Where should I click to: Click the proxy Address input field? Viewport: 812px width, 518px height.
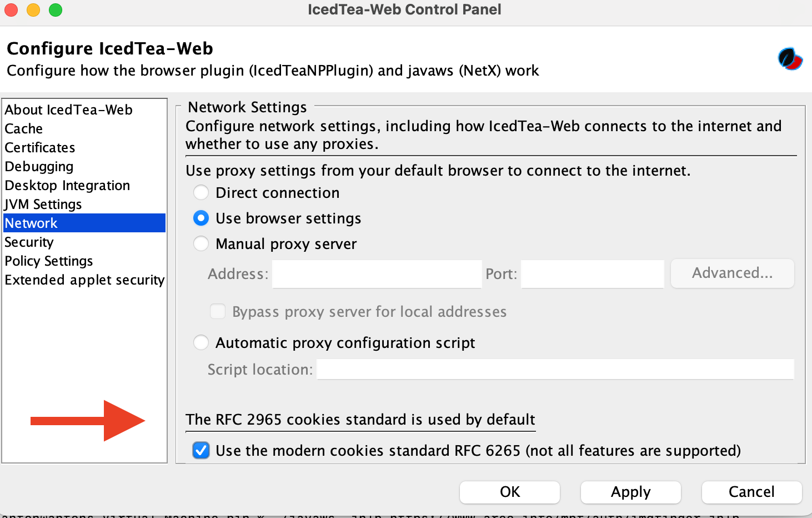pos(377,274)
